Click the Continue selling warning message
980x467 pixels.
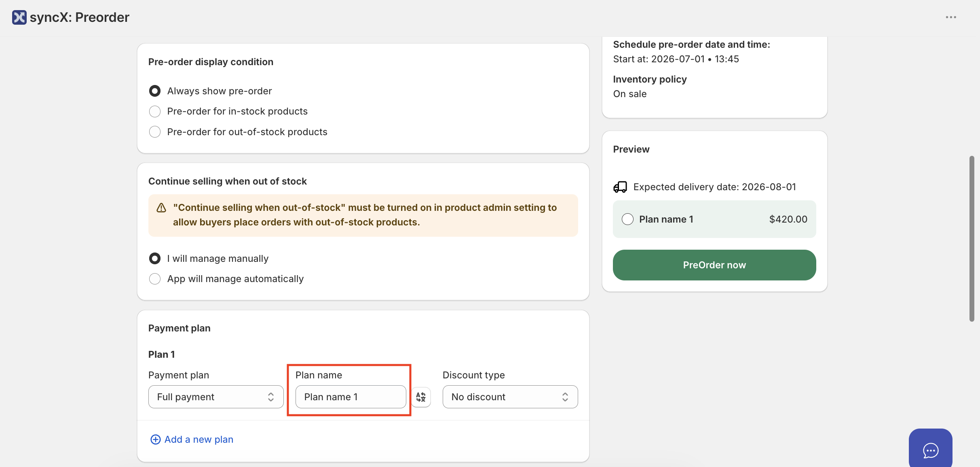tap(365, 215)
